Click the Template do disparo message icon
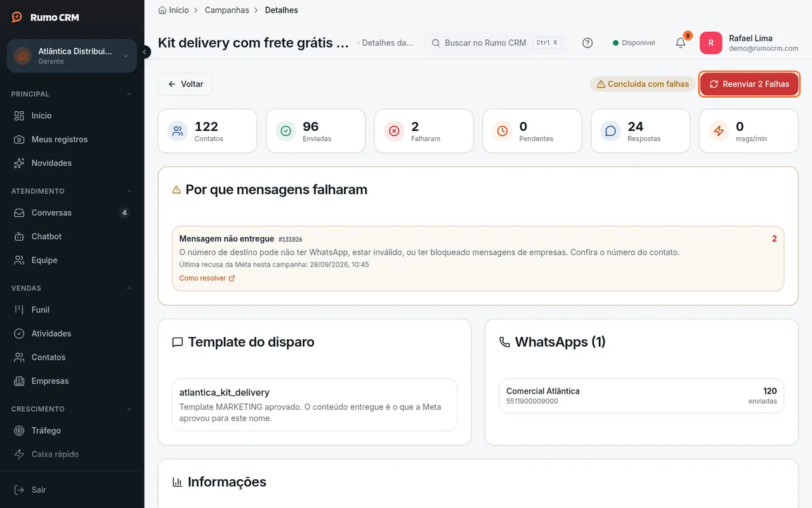The height and width of the screenshot is (508, 812). 178,342
